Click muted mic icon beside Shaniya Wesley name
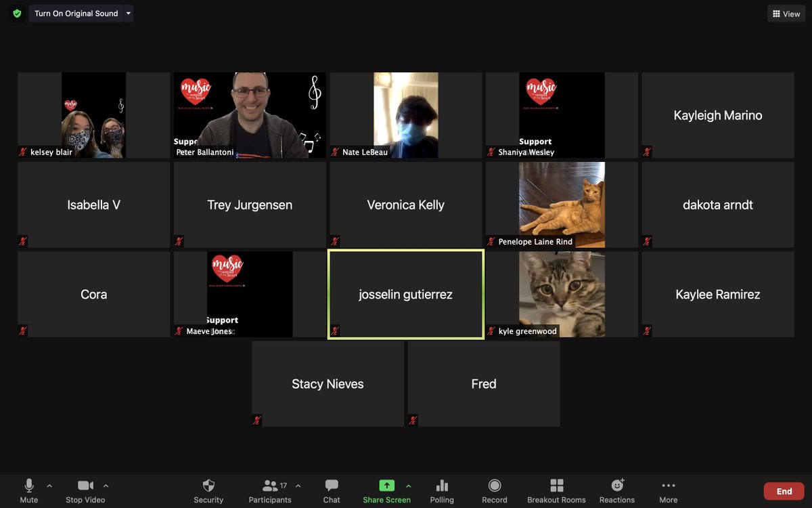The image size is (812, 508). click(x=491, y=152)
